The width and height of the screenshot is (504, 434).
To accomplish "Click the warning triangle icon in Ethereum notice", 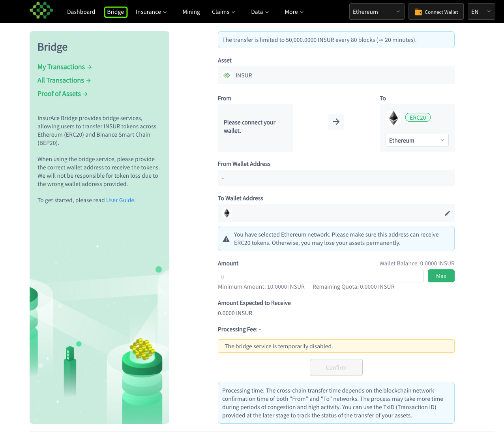I will 226,239.
